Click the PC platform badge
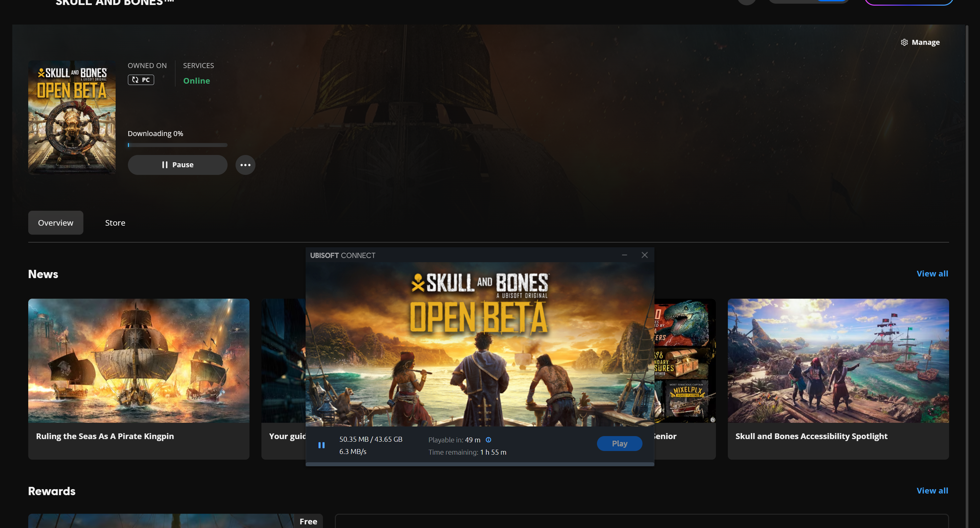The height and width of the screenshot is (528, 980). (x=141, y=80)
